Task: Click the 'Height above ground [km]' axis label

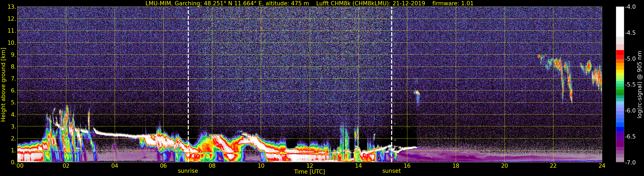Action: click(3, 85)
